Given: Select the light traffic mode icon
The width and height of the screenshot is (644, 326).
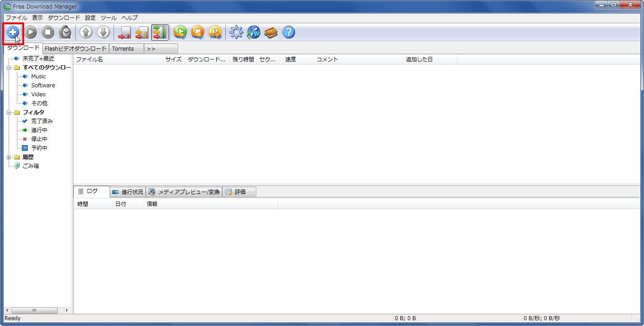Looking at the screenshot, I should click(124, 32).
